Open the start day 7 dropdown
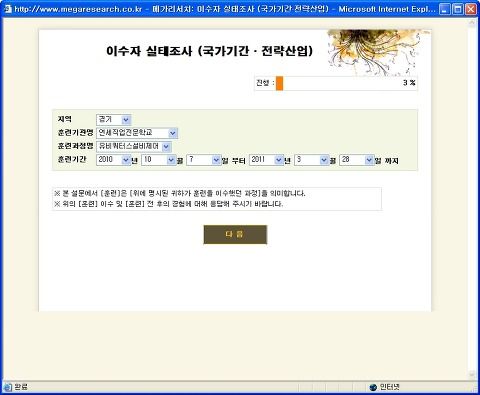 tap(204, 160)
